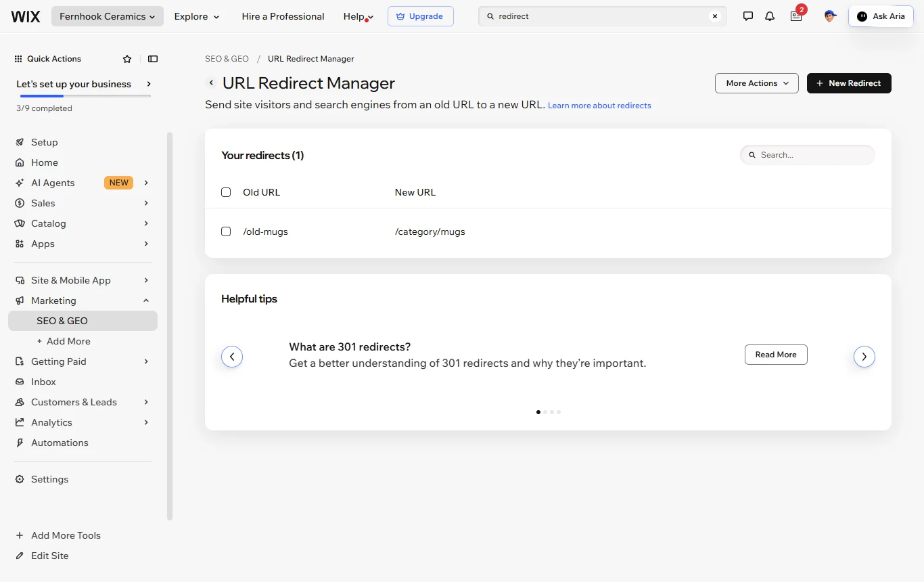Open the More Actions dropdown
The height and width of the screenshot is (582, 924).
click(x=757, y=83)
